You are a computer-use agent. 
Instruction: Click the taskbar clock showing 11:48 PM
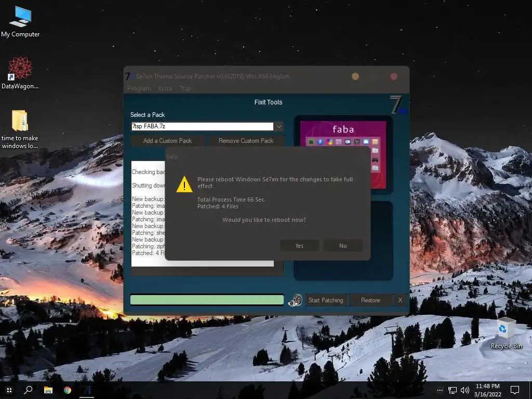tap(487, 390)
